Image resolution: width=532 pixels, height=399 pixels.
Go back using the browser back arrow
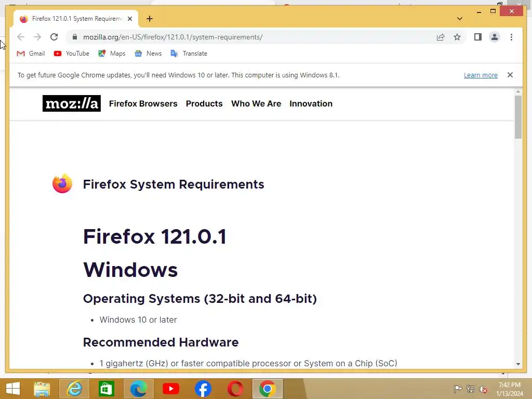(21, 37)
